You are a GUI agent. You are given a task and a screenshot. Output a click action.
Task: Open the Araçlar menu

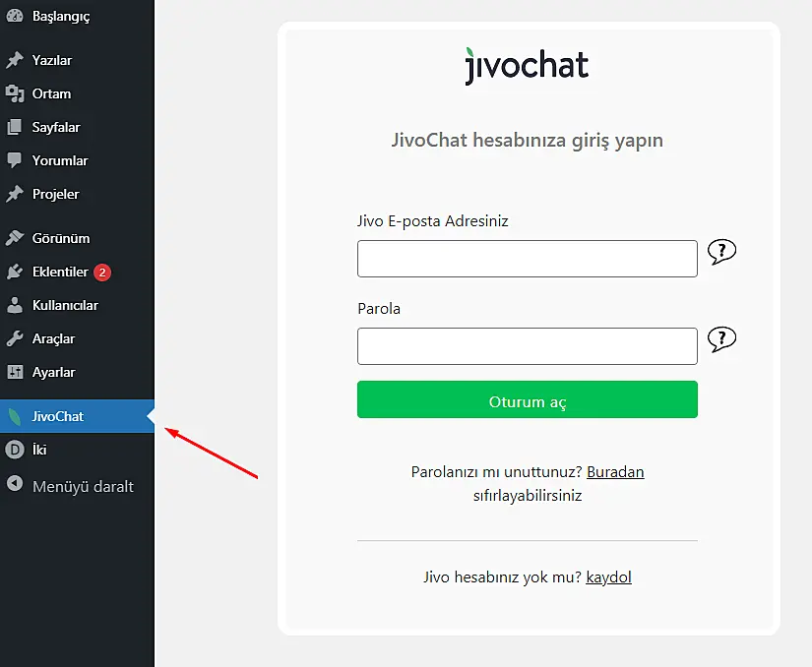[77, 339]
